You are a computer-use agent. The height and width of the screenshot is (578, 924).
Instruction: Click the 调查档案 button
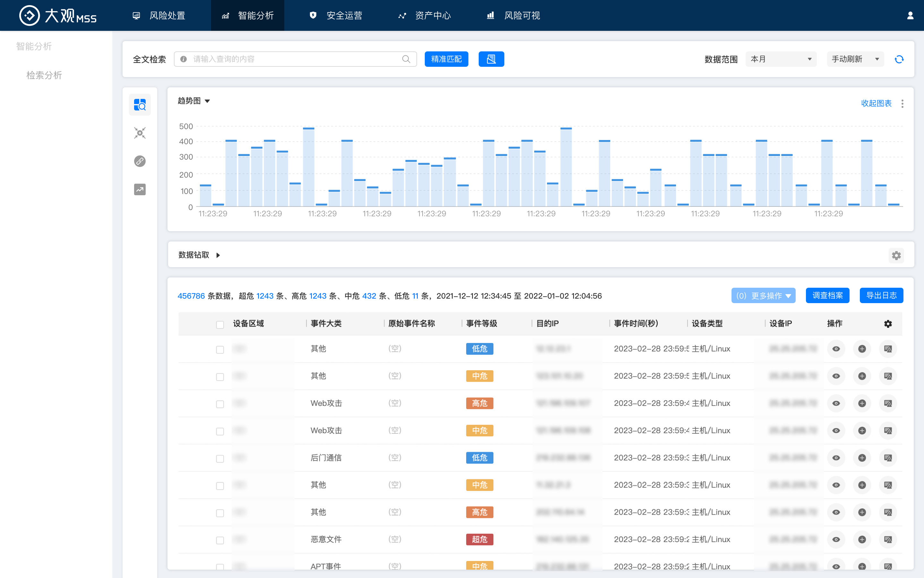click(827, 295)
